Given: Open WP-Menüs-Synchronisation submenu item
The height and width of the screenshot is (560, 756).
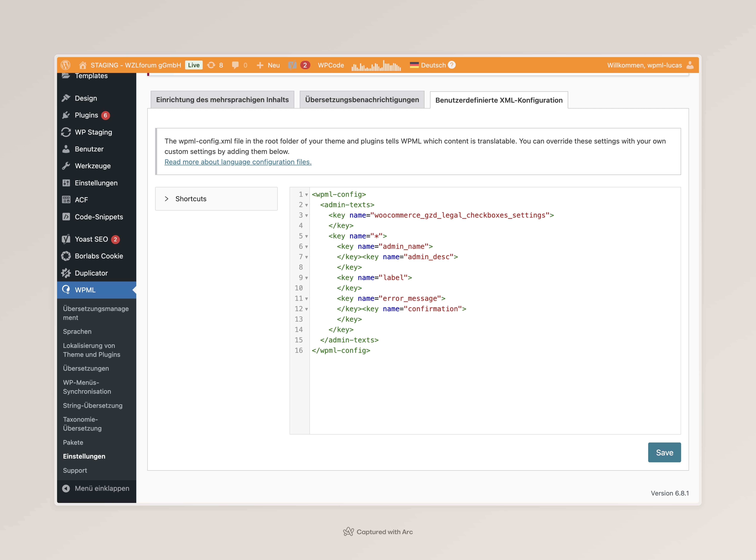Looking at the screenshot, I should click(87, 387).
